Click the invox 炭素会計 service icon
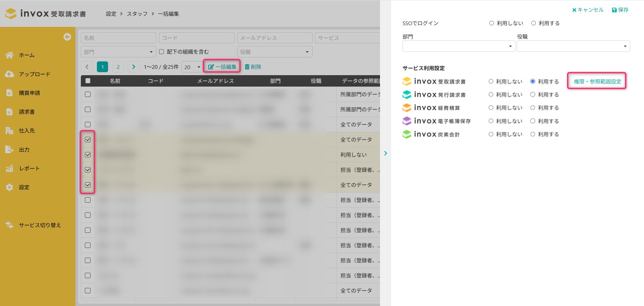This screenshot has height=306, width=644. 407,134
